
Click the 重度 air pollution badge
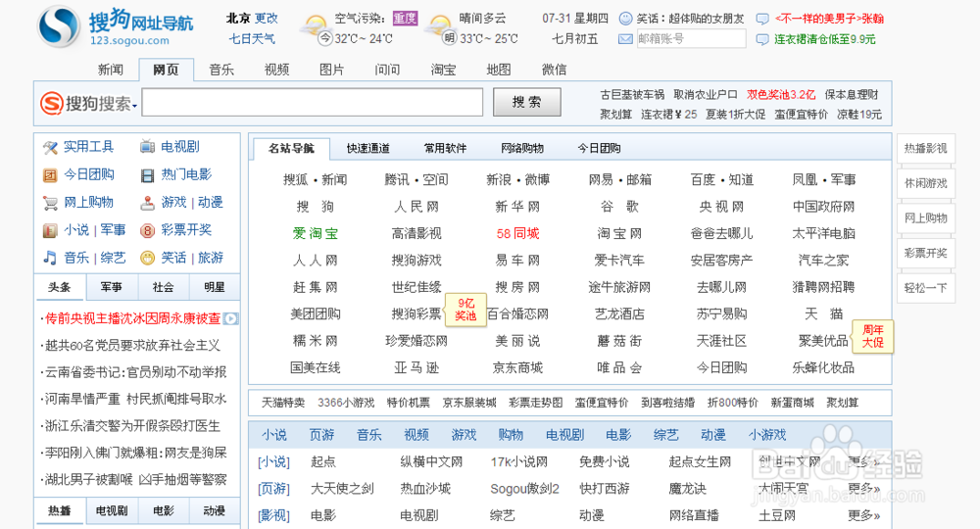(405, 18)
